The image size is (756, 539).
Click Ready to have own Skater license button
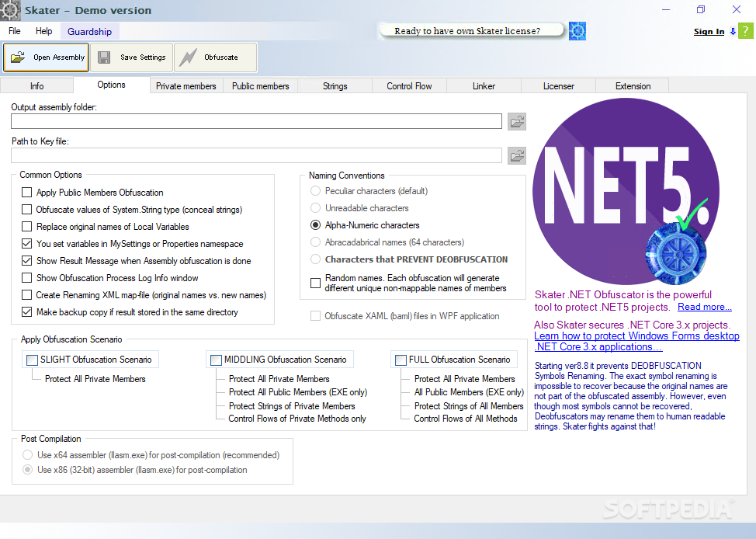click(471, 31)
